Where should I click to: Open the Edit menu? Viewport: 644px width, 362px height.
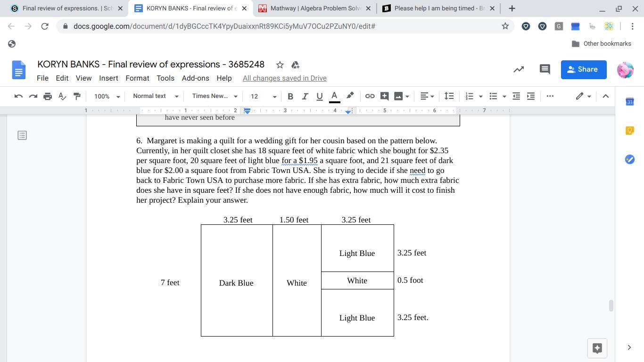(62, 78)
